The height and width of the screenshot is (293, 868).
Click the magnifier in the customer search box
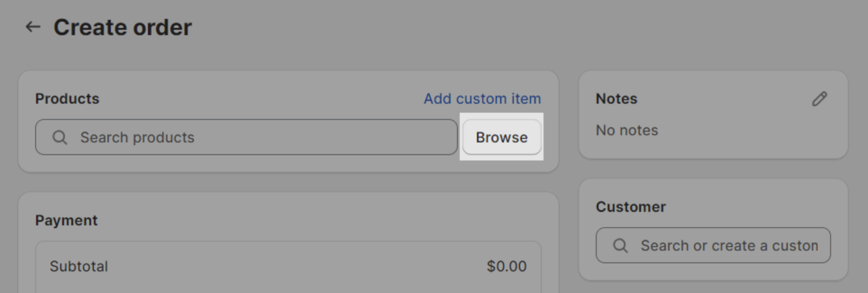click(621, 245)
